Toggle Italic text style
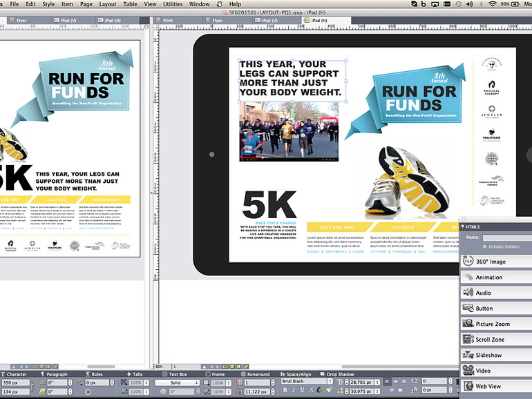Screen dimensions: 532x399 [x=294, y=390]
